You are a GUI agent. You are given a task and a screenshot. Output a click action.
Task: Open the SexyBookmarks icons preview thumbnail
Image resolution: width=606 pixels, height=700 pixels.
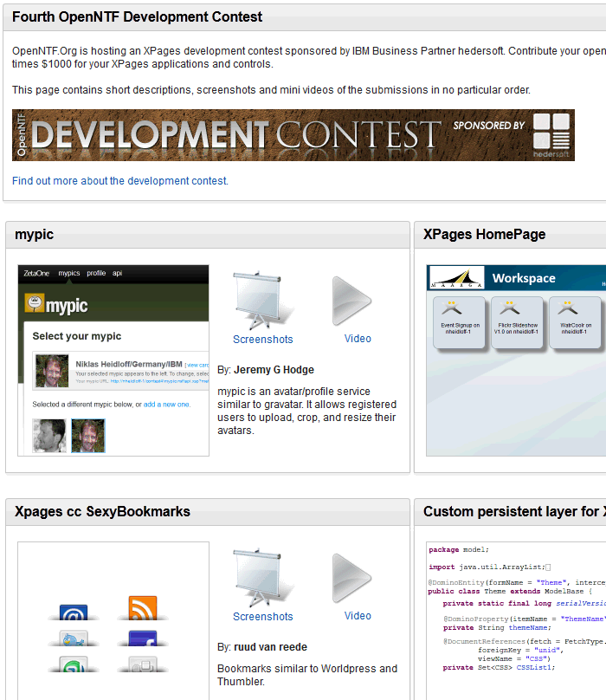[113, 621]
